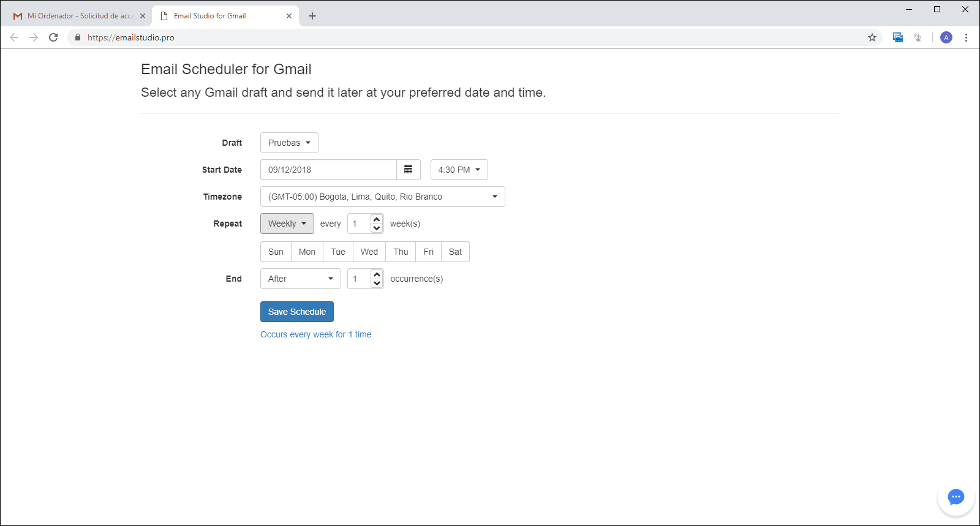The width and height of the screenshot is (980, 526).
Task: Expand the Timezone dropdown
Action: 382,197
